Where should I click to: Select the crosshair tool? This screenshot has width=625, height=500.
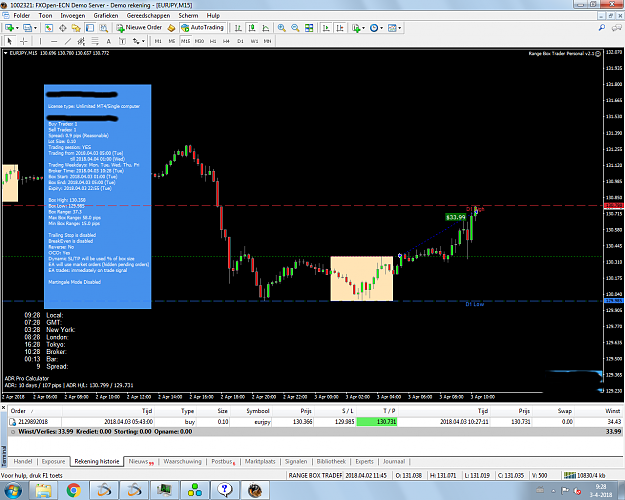[24, 41]
